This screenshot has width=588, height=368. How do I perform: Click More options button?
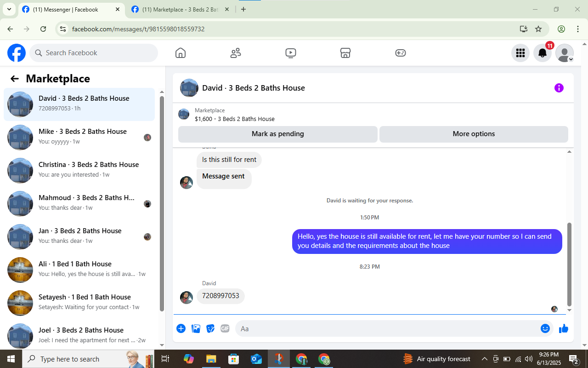474,134
